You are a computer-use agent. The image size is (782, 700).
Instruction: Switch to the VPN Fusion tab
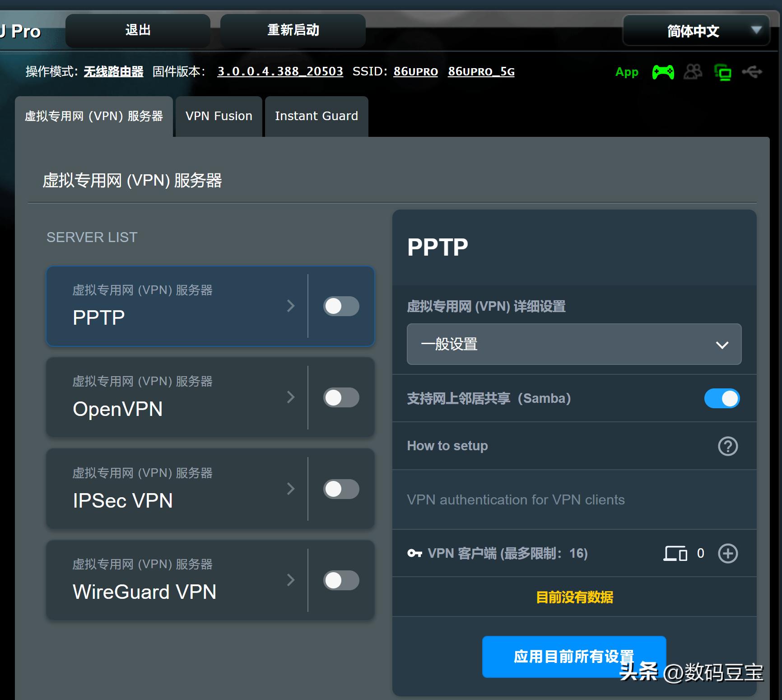click(x=219, y=116)
